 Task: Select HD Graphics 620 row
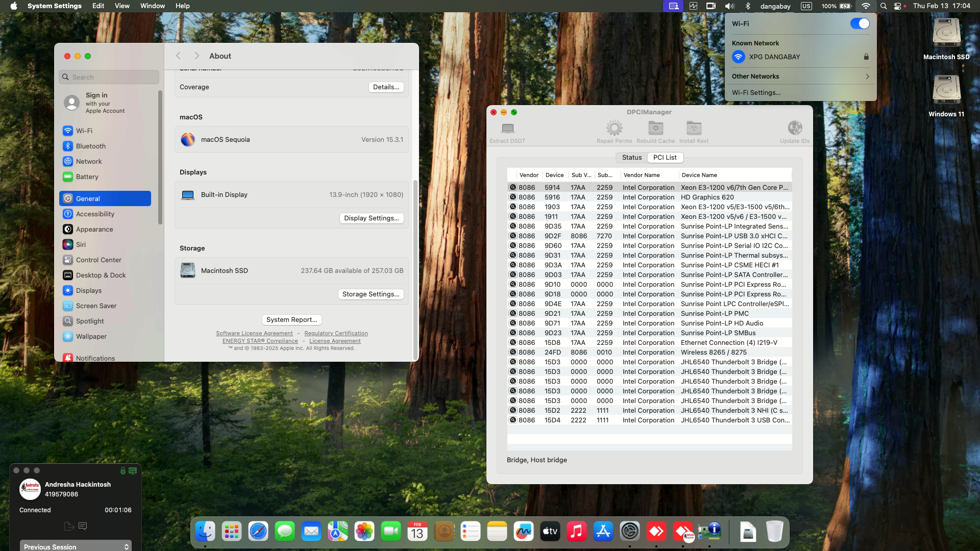click(649, 197)
